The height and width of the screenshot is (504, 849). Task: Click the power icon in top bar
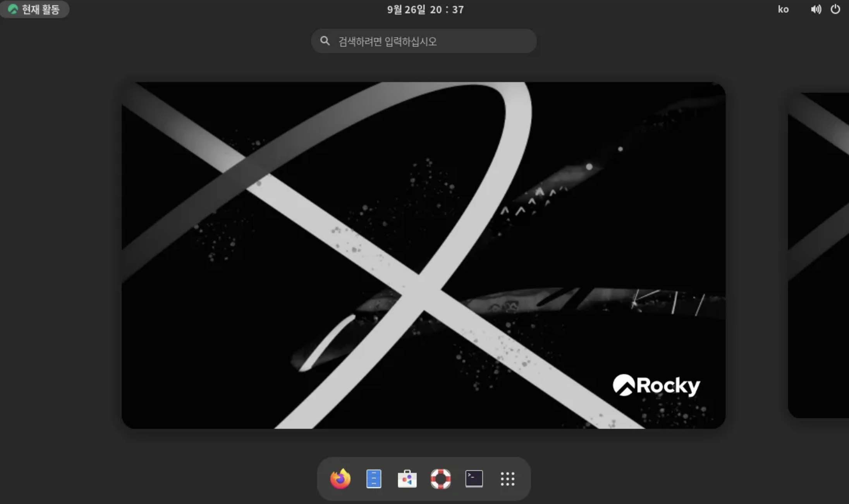(835, 9)
